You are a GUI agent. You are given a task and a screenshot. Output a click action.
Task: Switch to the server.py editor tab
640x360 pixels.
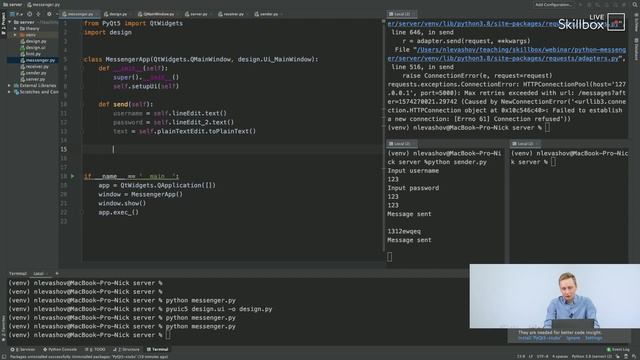click(x=198, y=14)
